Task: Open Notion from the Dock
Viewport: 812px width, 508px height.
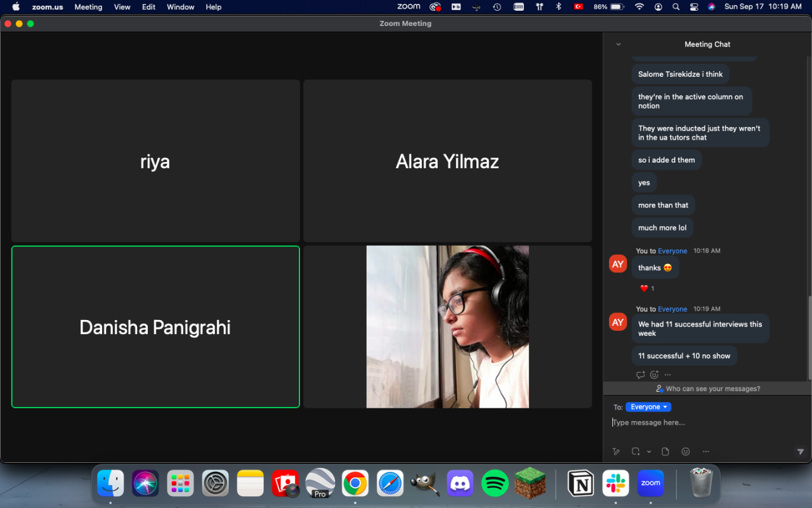Action: click(580, 484)
